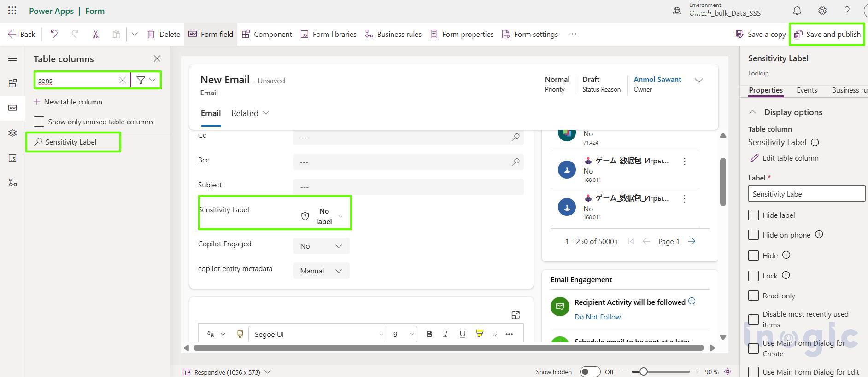
Task: Go to next page arrow in list
Action: pos(692,241)
